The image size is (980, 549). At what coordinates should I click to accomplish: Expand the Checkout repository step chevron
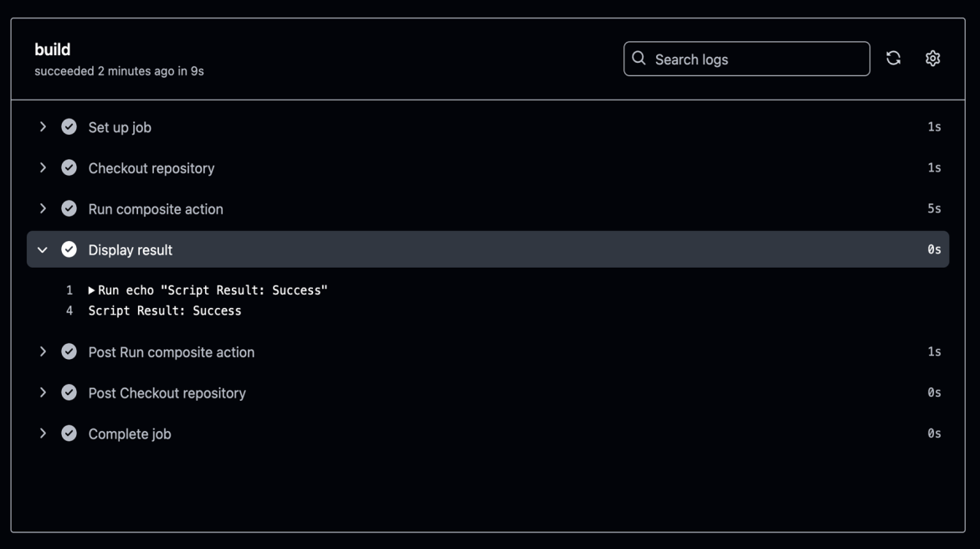pyautogui.click(x=43, y=167)
